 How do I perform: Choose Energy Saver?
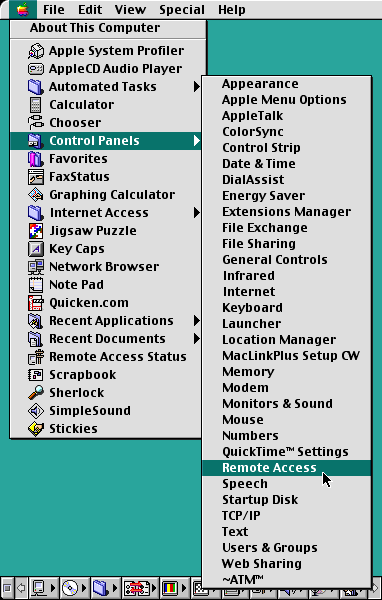tap(287, 196)
